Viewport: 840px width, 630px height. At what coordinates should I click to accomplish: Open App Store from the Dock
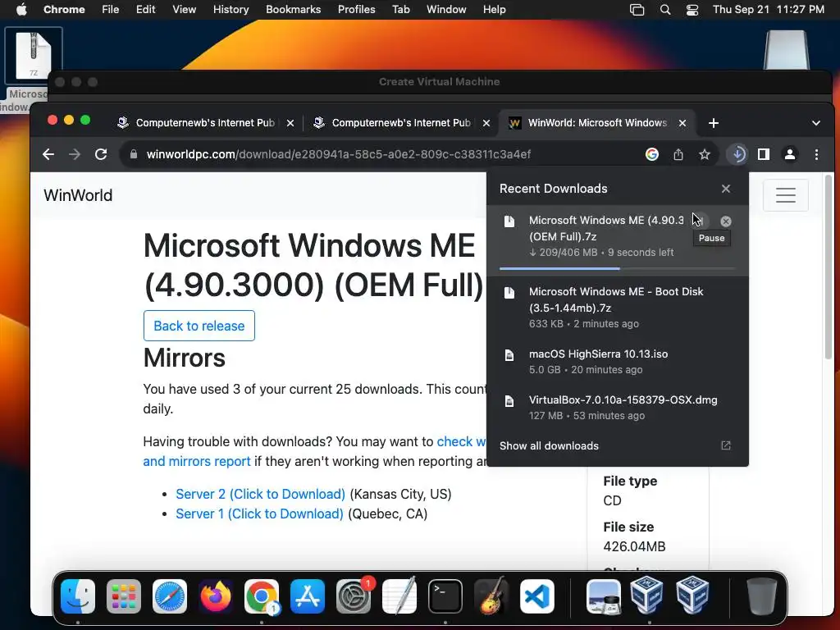point(308,596)
